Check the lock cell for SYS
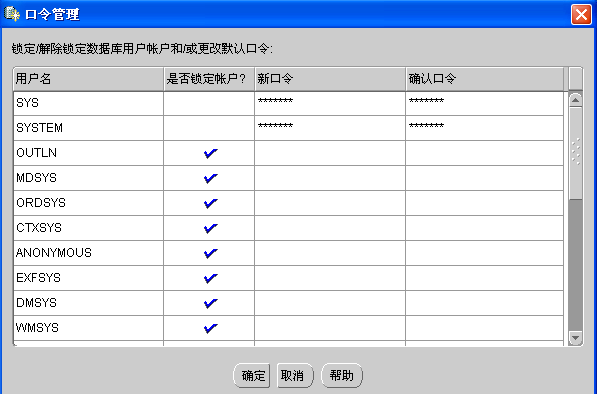 click(209, 103)
